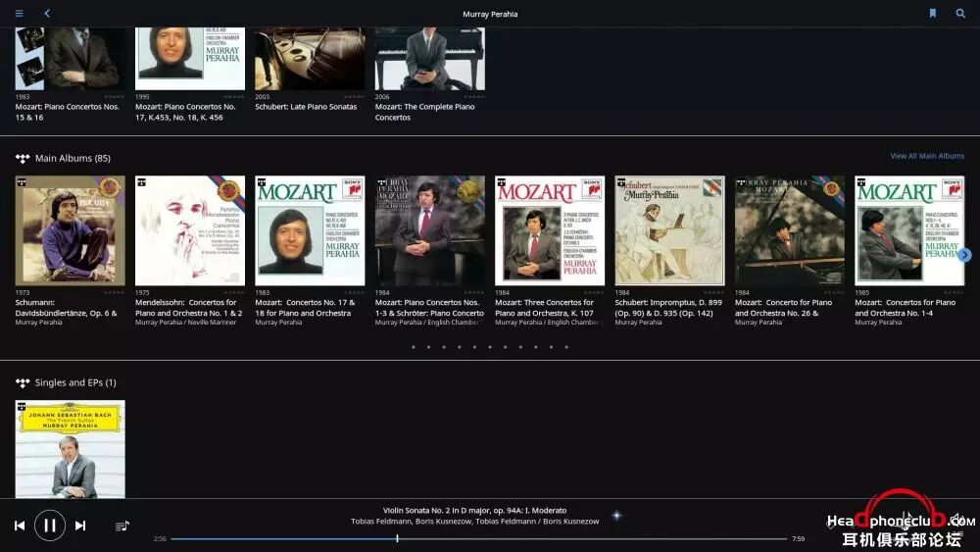Pause the playing track
Screen dimensions: 980x552
(50, 526)
